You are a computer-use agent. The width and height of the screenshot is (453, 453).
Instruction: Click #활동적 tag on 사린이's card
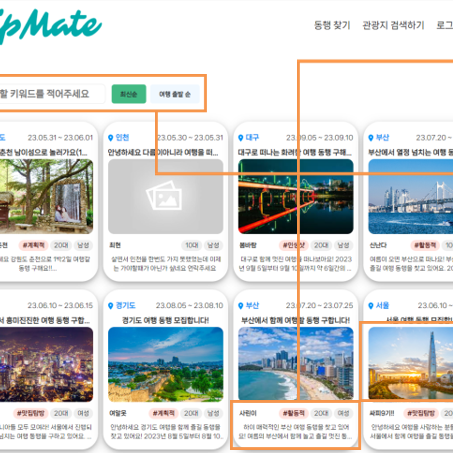coord(294,413)
